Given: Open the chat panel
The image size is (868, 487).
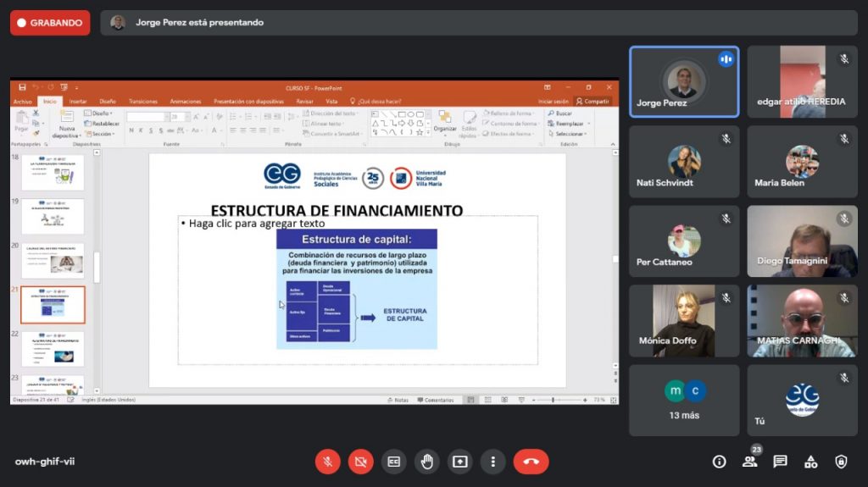Looking at the screenshot, I should coord(780,462).
